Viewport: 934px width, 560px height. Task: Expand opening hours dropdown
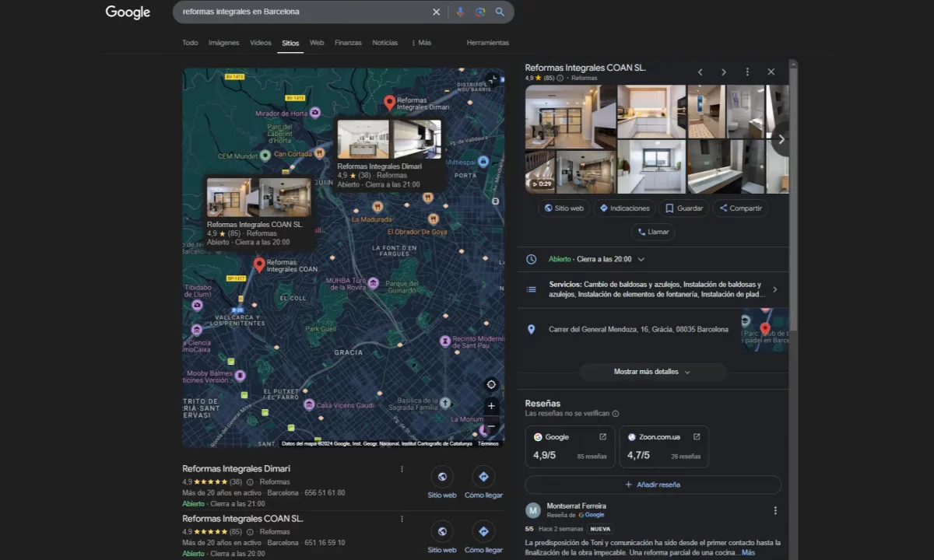(641, 259)
